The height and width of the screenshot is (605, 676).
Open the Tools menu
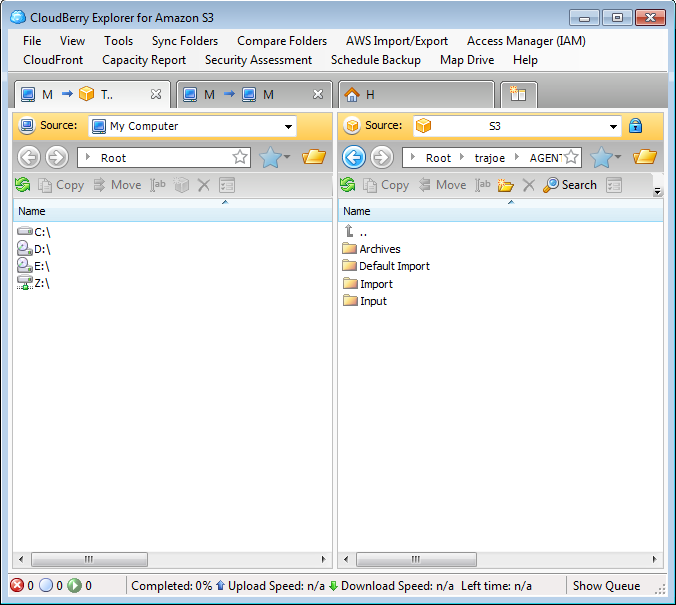119,41
